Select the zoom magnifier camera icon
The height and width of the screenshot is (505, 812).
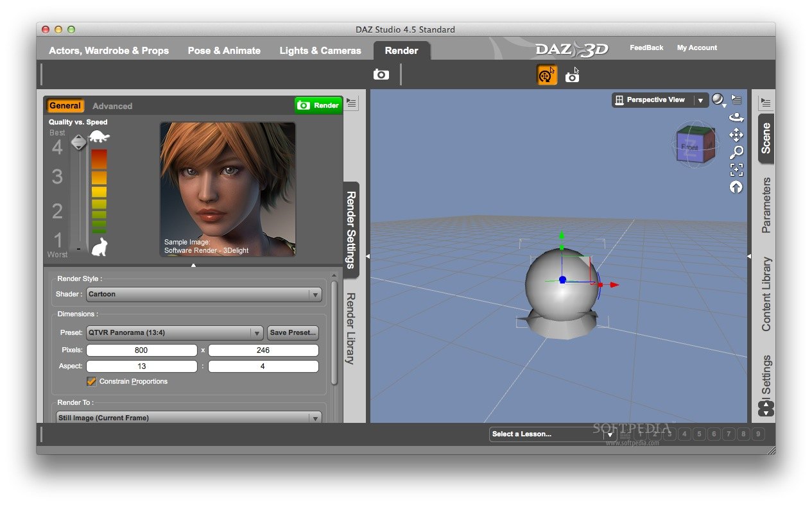[x=736, y=152]
